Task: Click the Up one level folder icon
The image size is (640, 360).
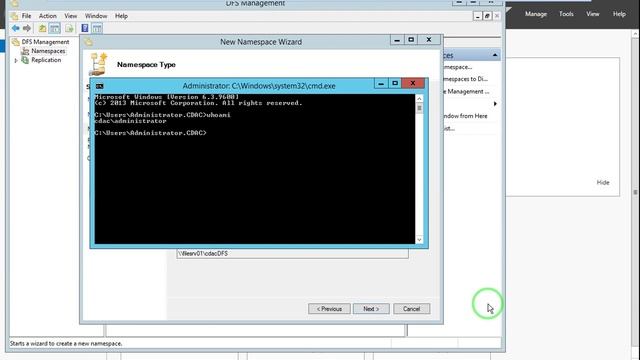Action: point(42,28)
